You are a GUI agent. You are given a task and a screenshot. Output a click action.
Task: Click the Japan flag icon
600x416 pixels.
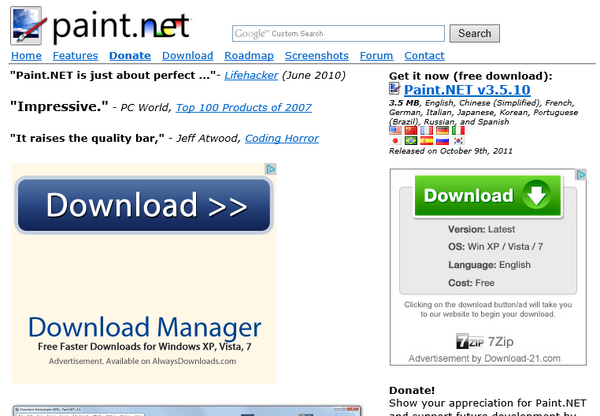395,142
